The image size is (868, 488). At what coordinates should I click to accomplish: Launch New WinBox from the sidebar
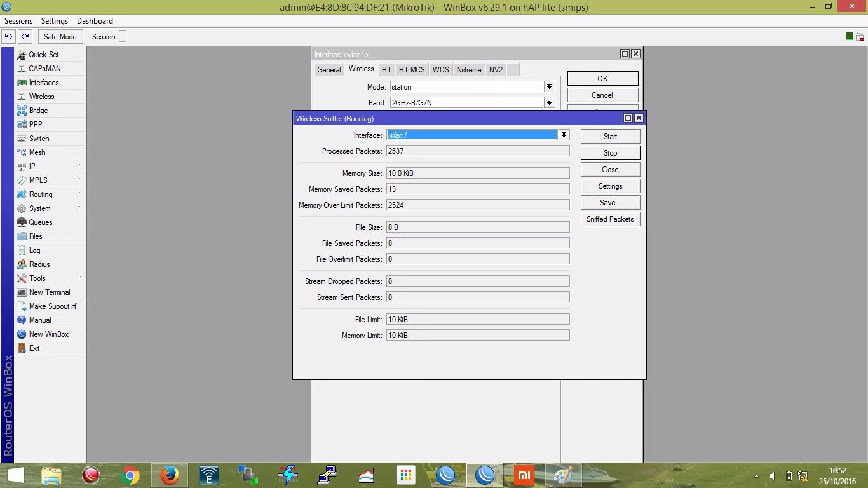coord(50,334)
